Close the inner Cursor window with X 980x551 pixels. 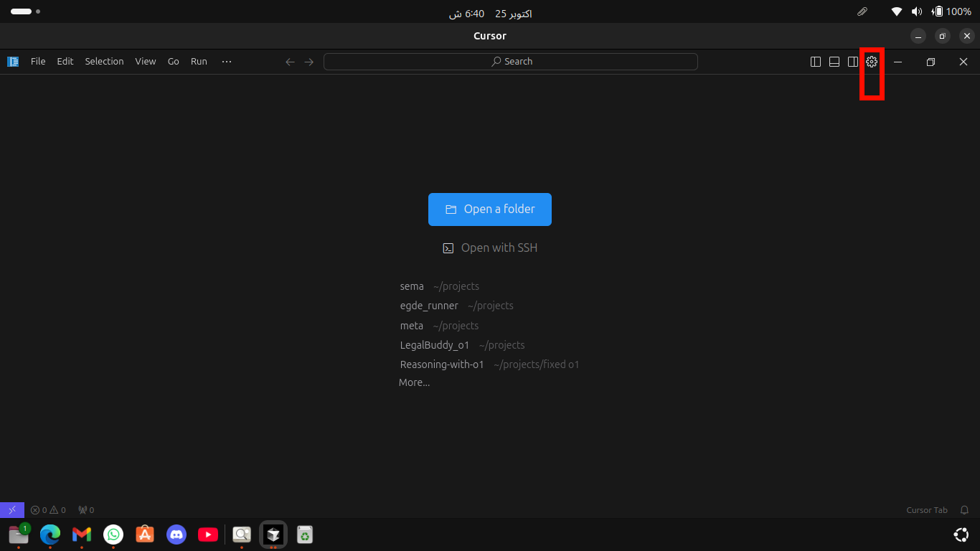pos(963,62)
